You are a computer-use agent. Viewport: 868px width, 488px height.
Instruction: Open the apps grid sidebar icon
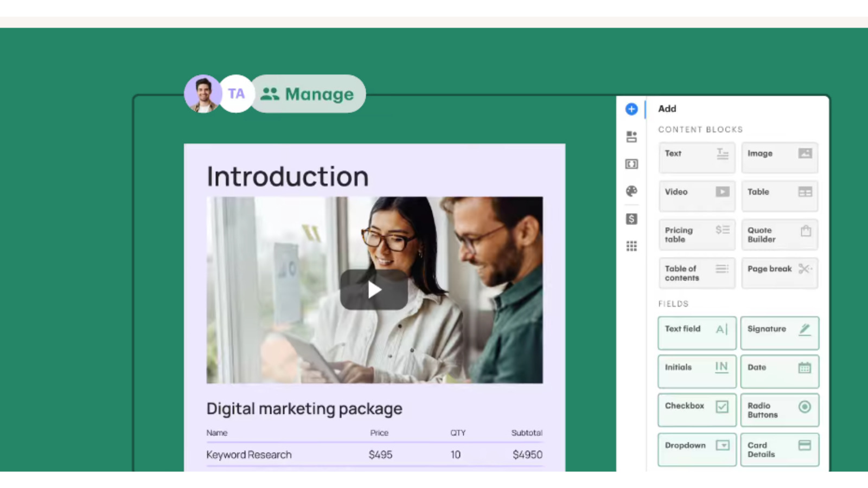pyautogui.click(x=631, y=246)
